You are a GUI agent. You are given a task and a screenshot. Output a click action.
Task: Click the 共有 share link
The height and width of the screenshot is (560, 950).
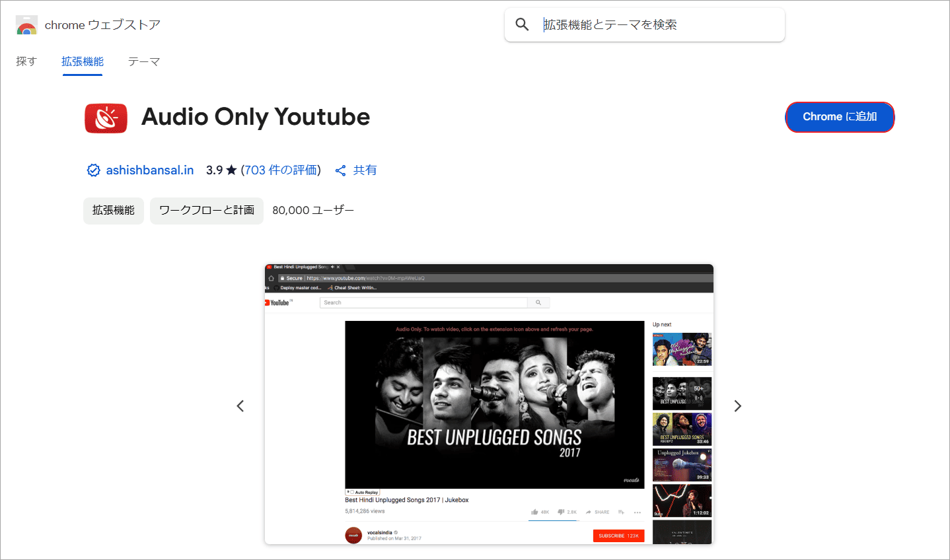(x=365, y=170)
